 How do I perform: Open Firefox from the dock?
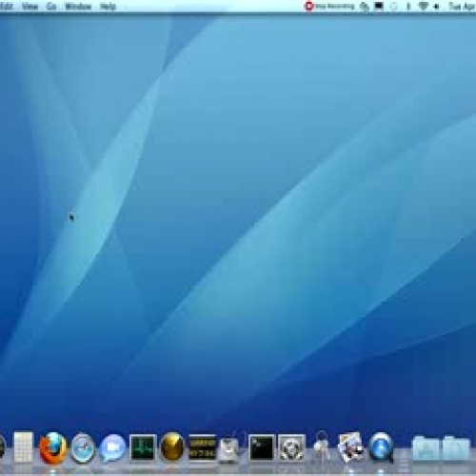click(x=53, y=448)
